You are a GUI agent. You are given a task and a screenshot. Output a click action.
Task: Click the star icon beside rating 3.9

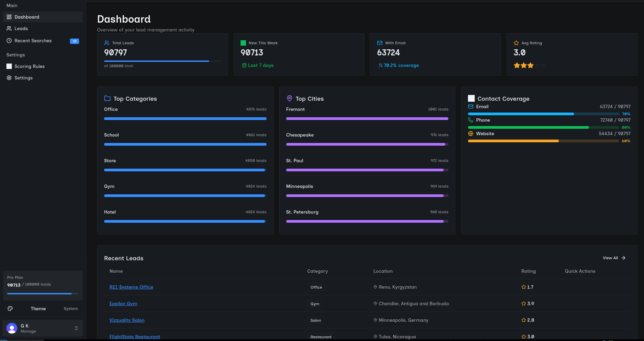524,303
